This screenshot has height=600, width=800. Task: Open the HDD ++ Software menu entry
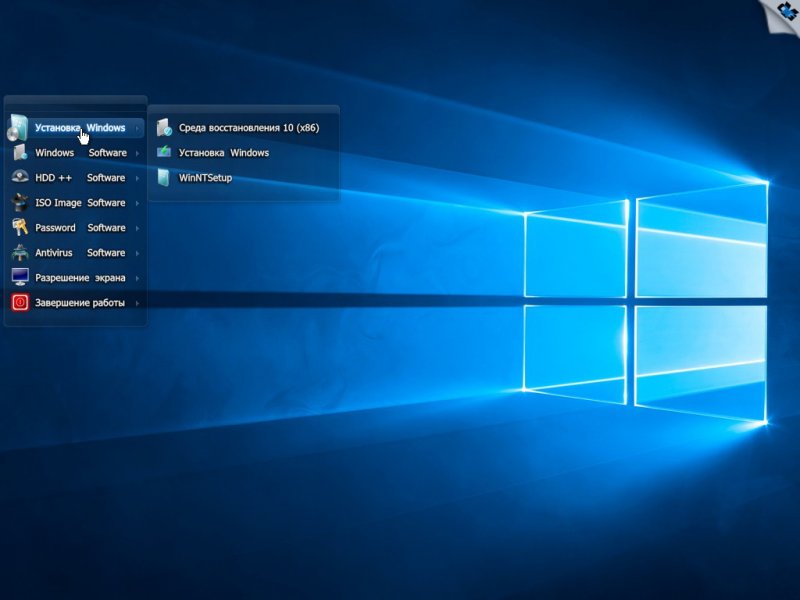click(x=76, y=178)
